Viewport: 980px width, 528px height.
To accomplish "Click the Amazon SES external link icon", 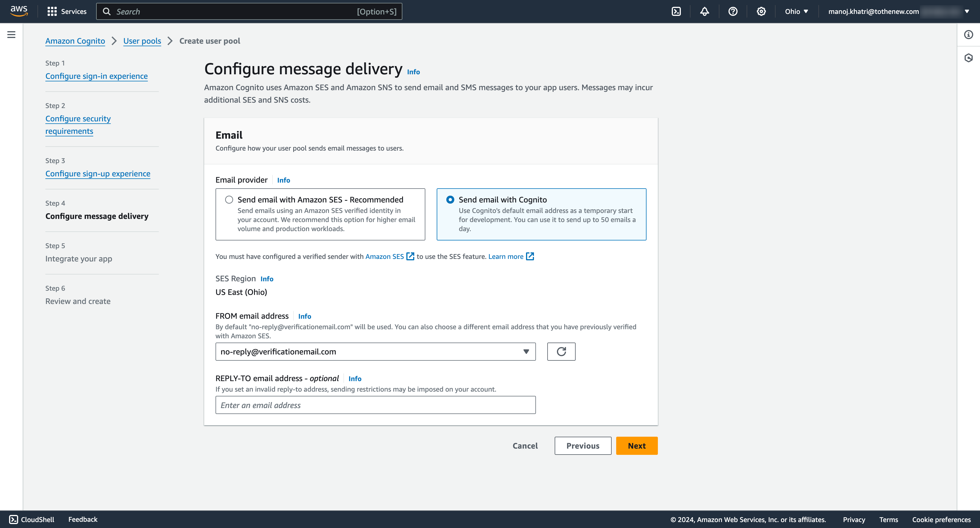I will (x=410, y=256).
